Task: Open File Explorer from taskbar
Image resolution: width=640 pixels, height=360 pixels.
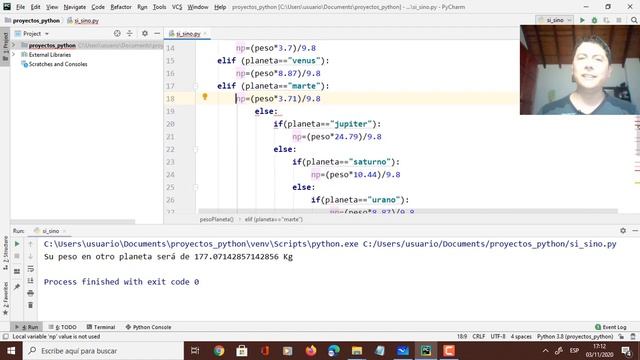Action: click(x=357, y=351)
